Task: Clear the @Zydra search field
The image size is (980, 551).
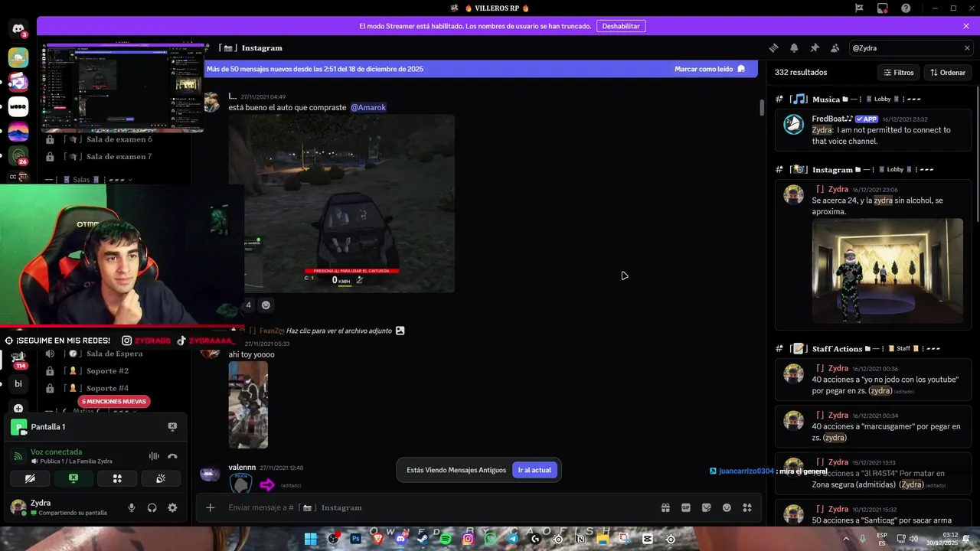Action: (966, 47)
